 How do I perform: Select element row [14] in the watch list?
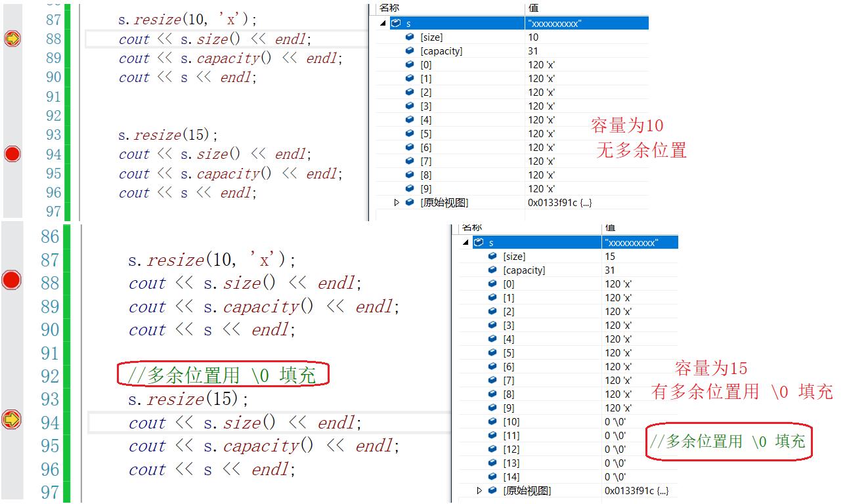click(568, 476)
